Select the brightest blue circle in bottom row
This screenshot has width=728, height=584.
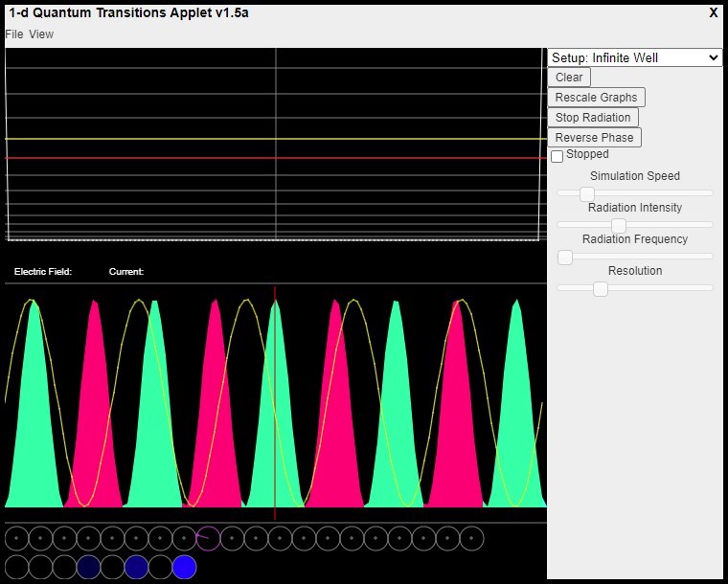(x=184, y=567)
